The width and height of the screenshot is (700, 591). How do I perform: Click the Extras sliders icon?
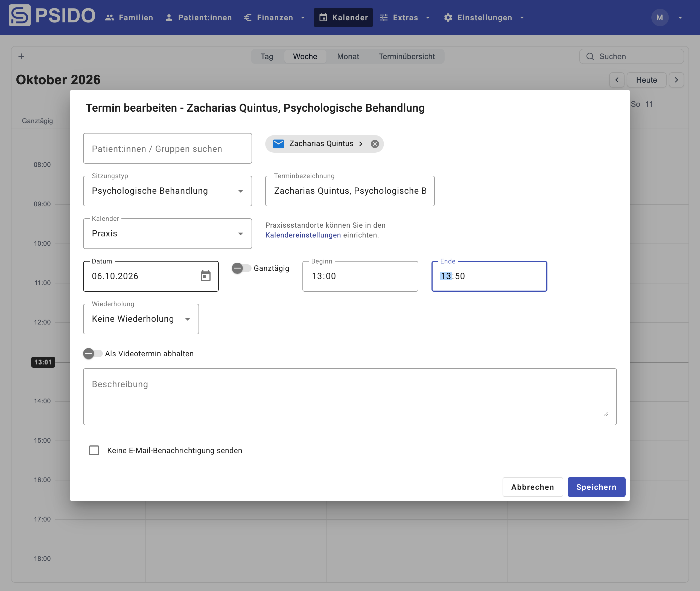[x=384, y=18]
